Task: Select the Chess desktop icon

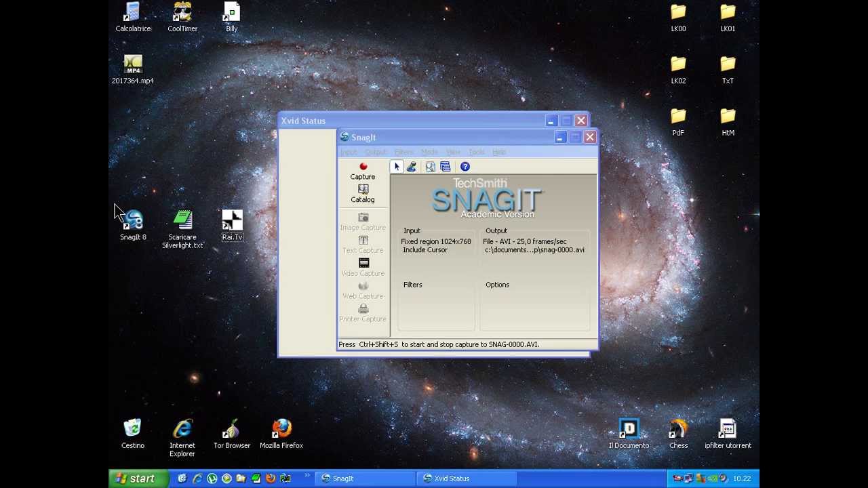Action: [x=678, y=434]
